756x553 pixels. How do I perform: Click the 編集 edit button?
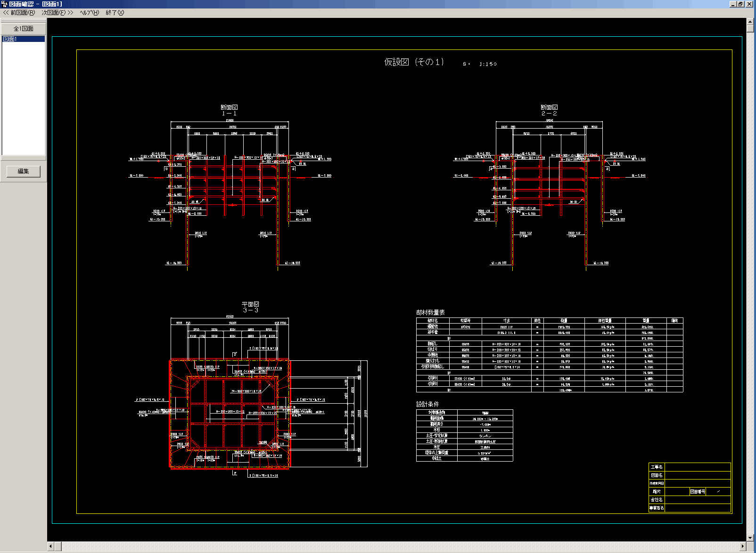pyautogui.click(x=24, y=171)
